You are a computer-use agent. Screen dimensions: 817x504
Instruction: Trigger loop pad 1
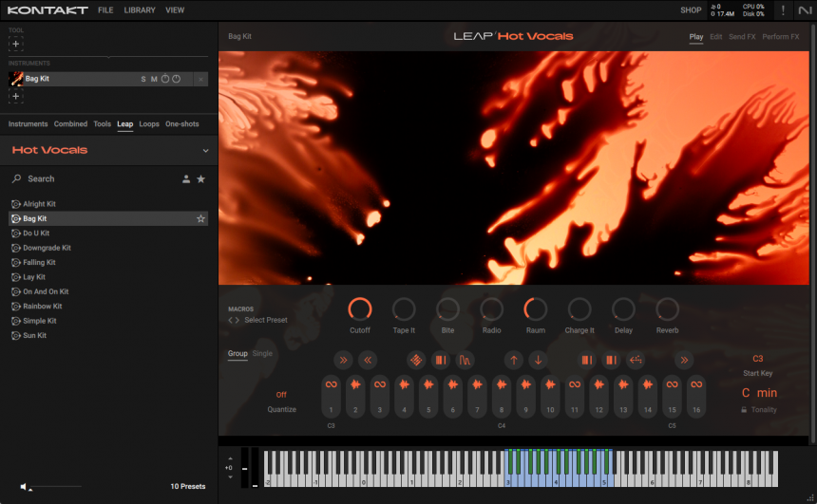click(331, 396)
